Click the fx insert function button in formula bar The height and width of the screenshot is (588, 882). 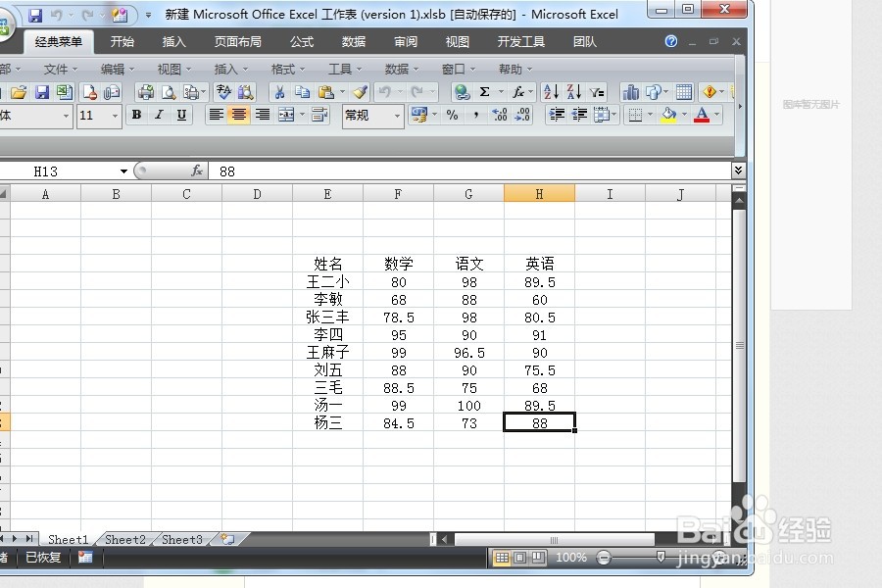[196, 171]
